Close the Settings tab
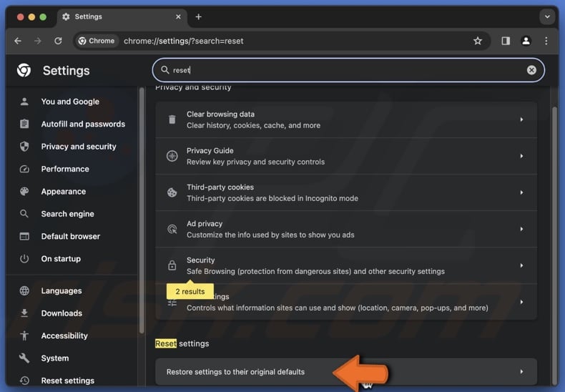The image size is (565, 392). pyautogui.click(x=178, y=17)
